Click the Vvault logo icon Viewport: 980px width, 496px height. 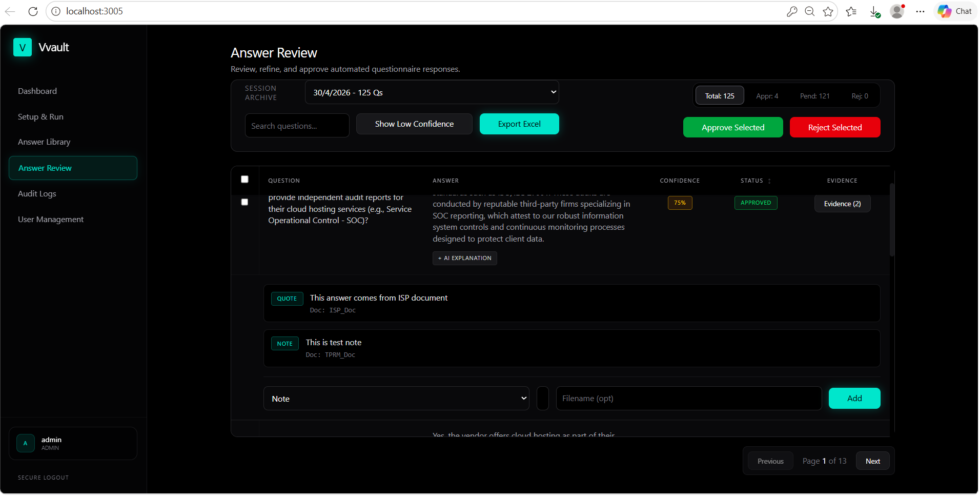23,47
